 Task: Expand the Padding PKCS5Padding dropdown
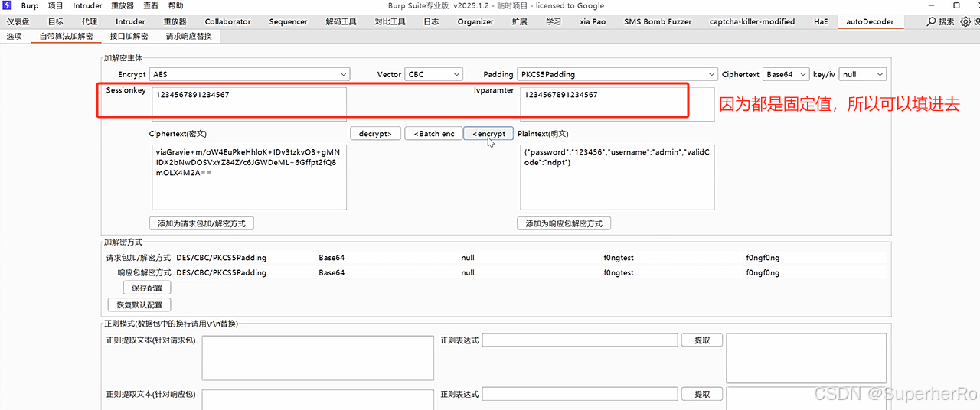616,74
